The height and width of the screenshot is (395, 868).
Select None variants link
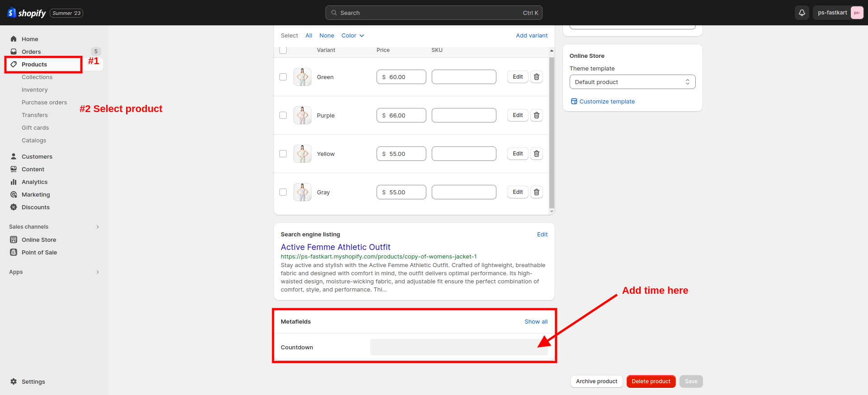(327, 36)
